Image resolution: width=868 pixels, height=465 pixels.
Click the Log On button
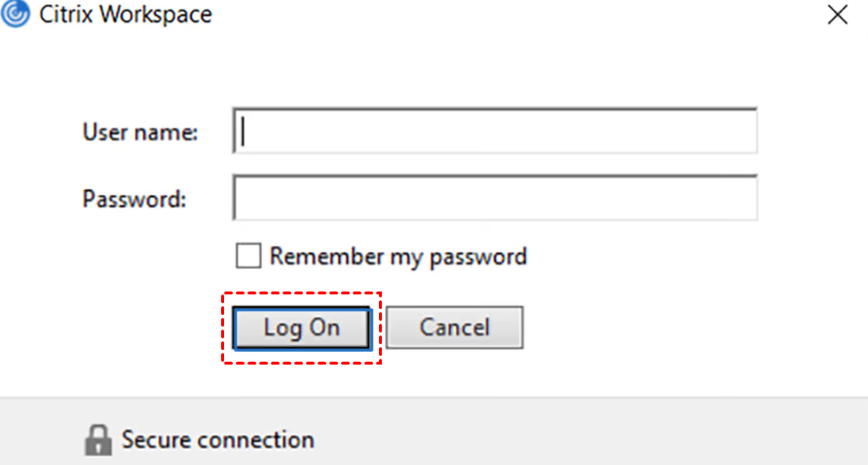[x=302, y=329]
